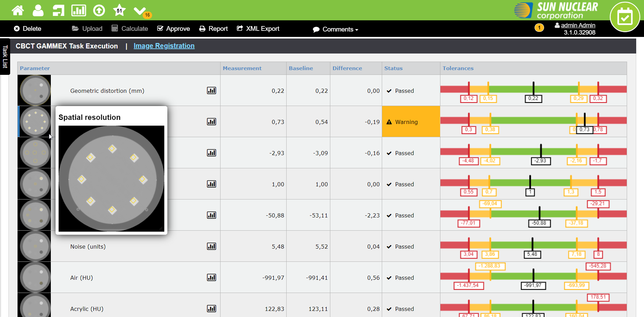Open the machines icon in top bar
Screen dimensions: 644x317
[x=58, y=10]
